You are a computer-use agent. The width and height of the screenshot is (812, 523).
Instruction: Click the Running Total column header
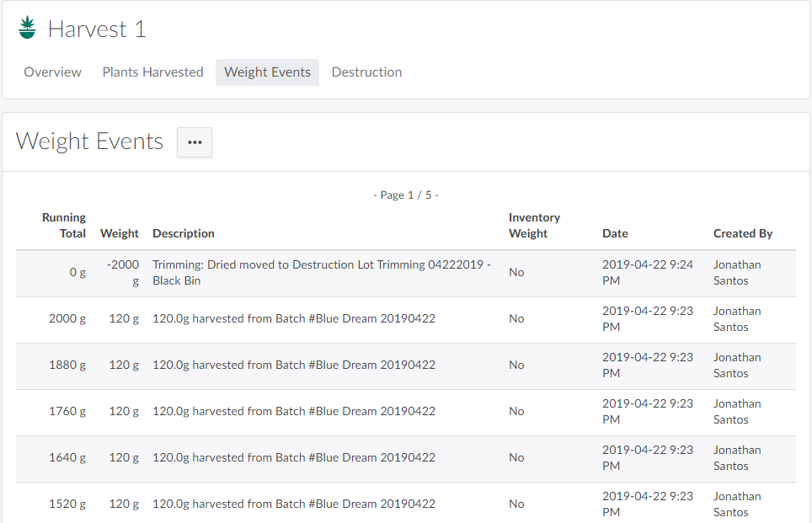pos(64,226)
